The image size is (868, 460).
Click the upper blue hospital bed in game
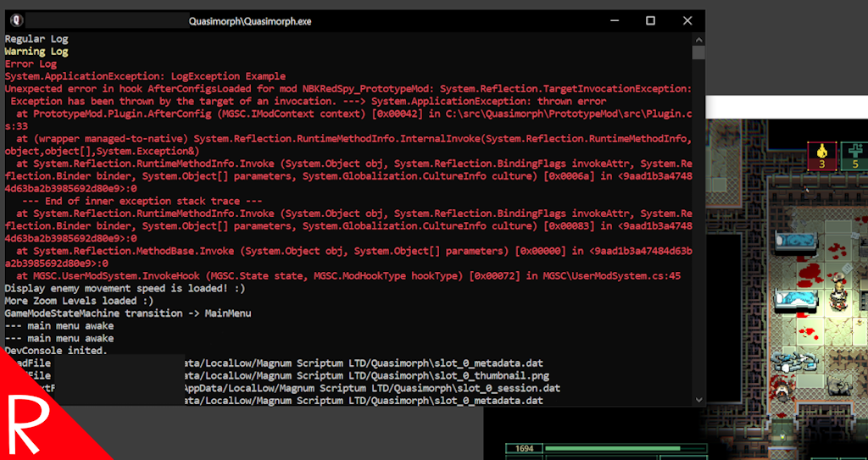click(796, 242)
